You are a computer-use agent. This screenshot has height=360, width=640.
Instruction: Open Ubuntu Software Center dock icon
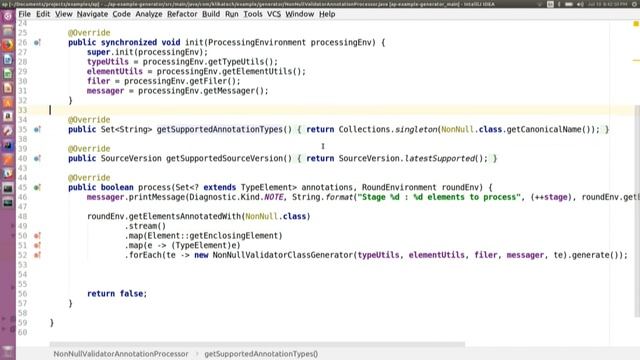point(8,102)
